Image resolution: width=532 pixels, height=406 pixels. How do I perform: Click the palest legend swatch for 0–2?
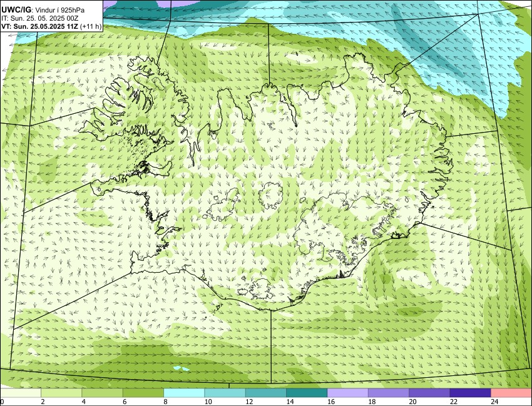21,393
